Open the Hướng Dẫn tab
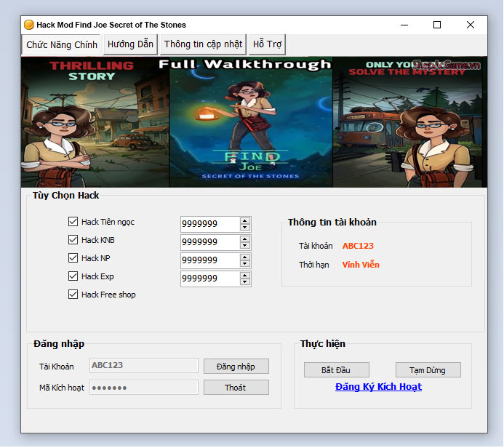Screen dimensions: 504x448 click(130, 44)
